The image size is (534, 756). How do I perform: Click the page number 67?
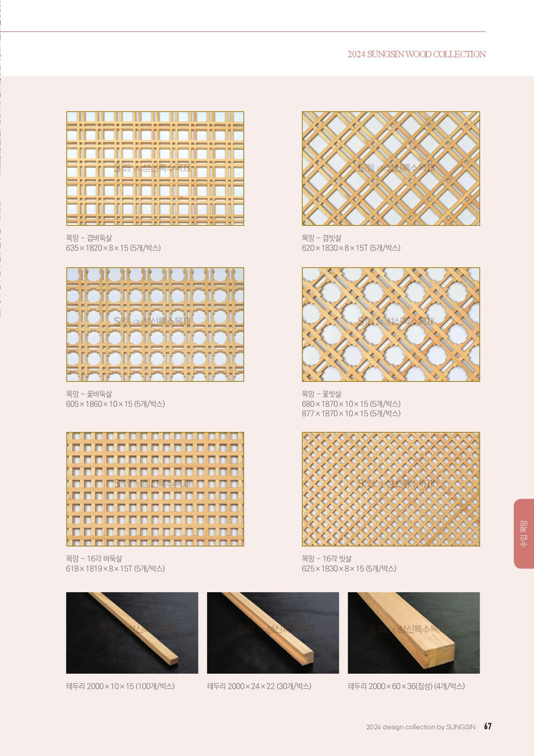[487, 726]
